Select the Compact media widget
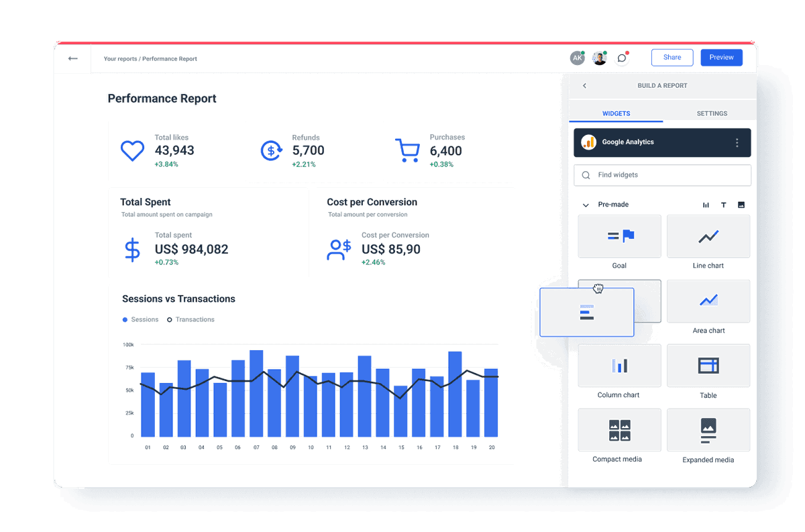 coord(619,430)
